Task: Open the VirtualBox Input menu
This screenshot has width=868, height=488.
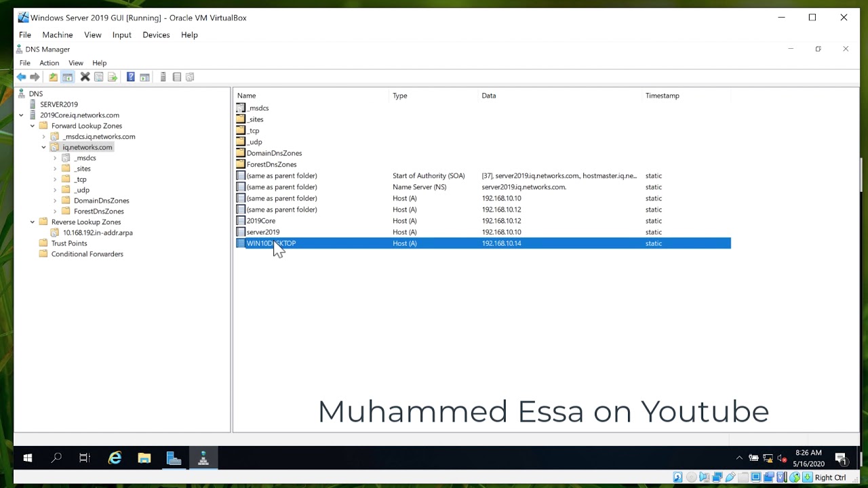Action: pyautogui.click(x=122, y=35)
